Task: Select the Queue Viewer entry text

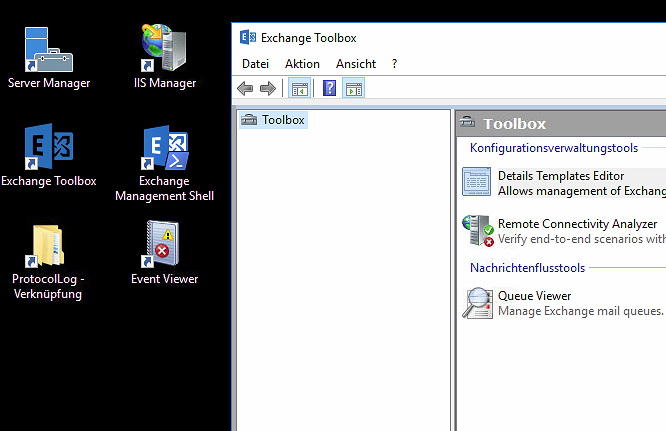Action: 534,296
